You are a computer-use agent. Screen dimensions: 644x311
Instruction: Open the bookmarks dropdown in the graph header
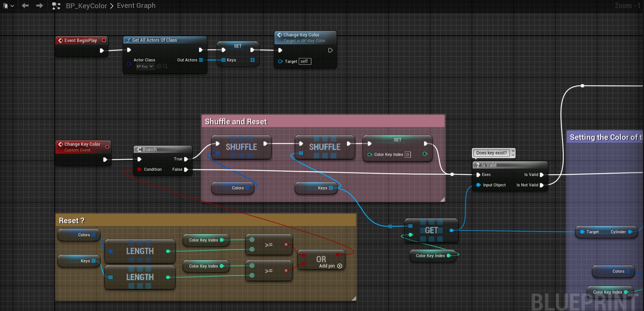(8, 6)
